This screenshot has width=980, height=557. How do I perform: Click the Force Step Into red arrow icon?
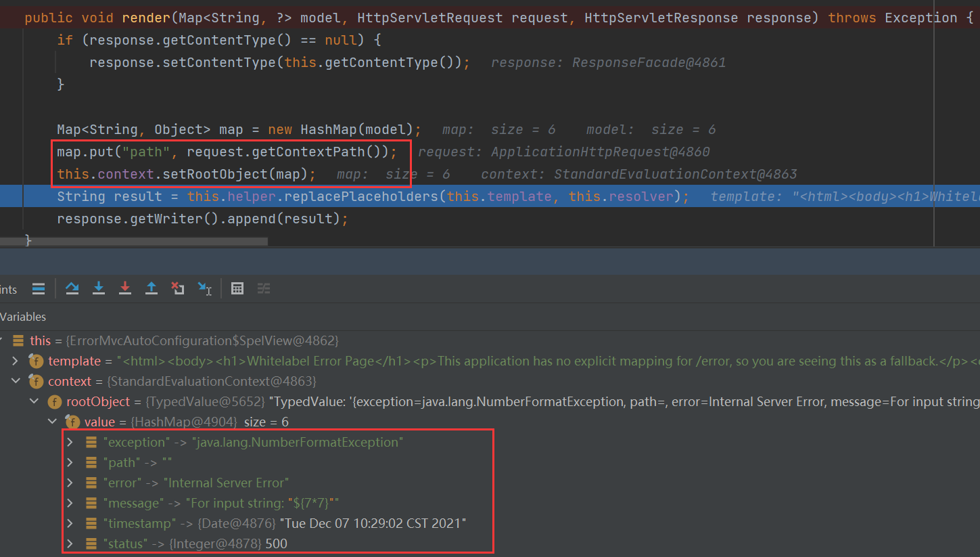(x=125, y=288)
